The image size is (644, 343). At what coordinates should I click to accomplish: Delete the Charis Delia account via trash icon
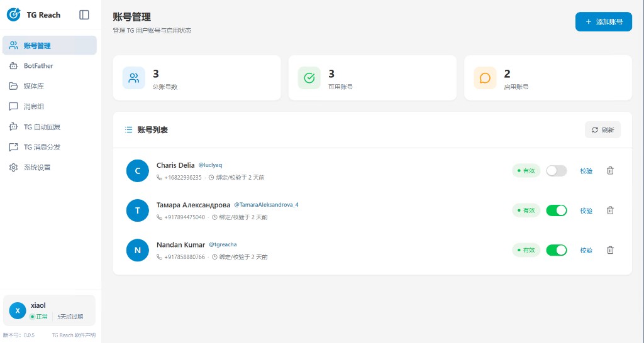click(x=609, y=171)
